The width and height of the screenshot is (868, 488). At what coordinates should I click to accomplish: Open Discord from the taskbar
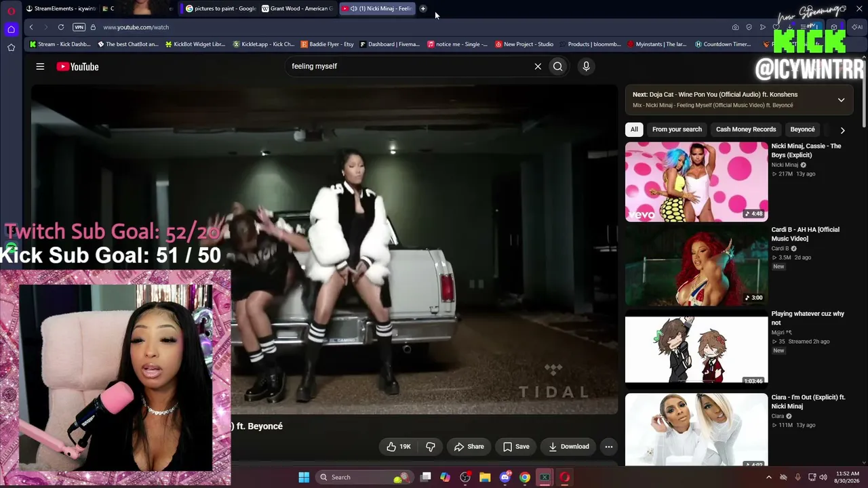pyautogui.click(x=505, y=477)
